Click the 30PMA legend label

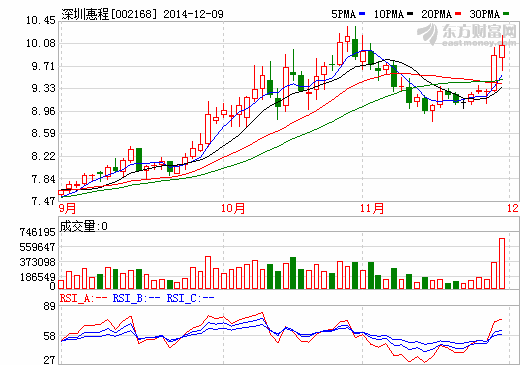tap(485, 14)
